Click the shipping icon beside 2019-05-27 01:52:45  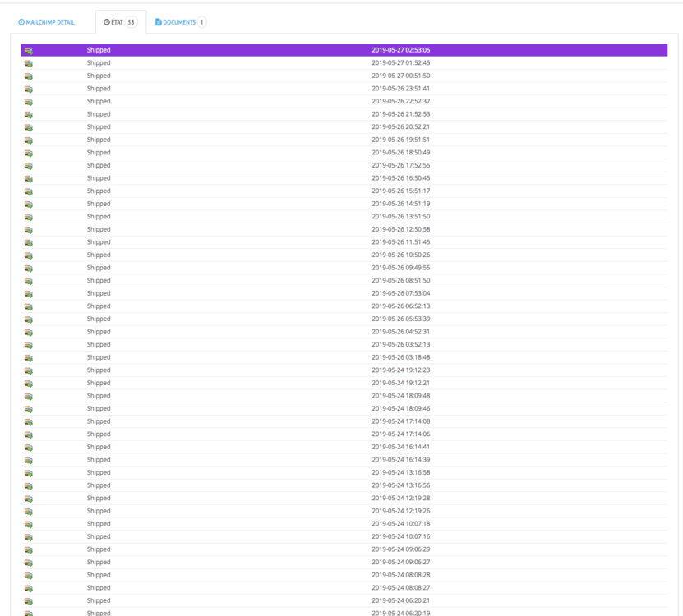(x=29, y=62)
